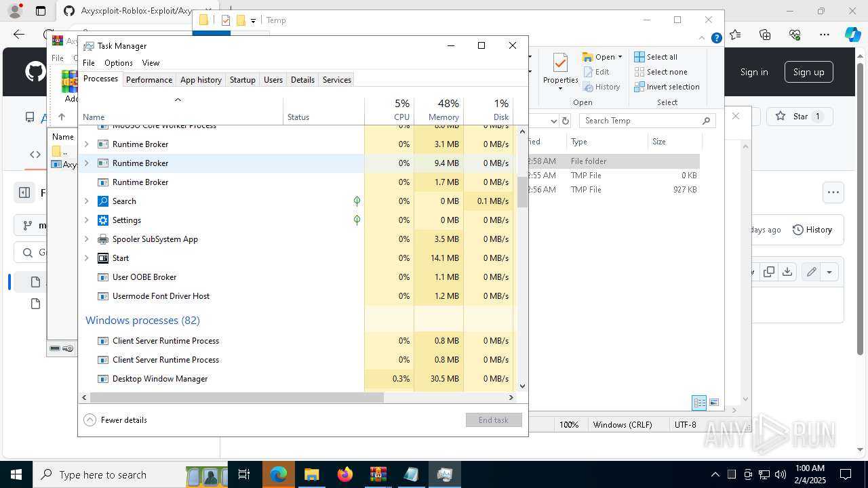The image size is (868, 488).
Task: Open WinRAR from the taskbar
Action: tap(378, 474)
